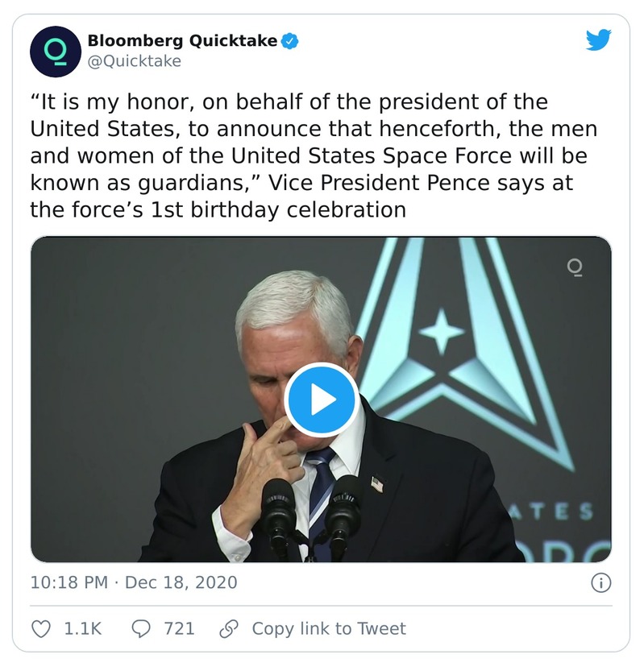Open the Bloomberg Quicktake display name
Viewport: 644px width, 671px height.
click(x=182, y=40)
